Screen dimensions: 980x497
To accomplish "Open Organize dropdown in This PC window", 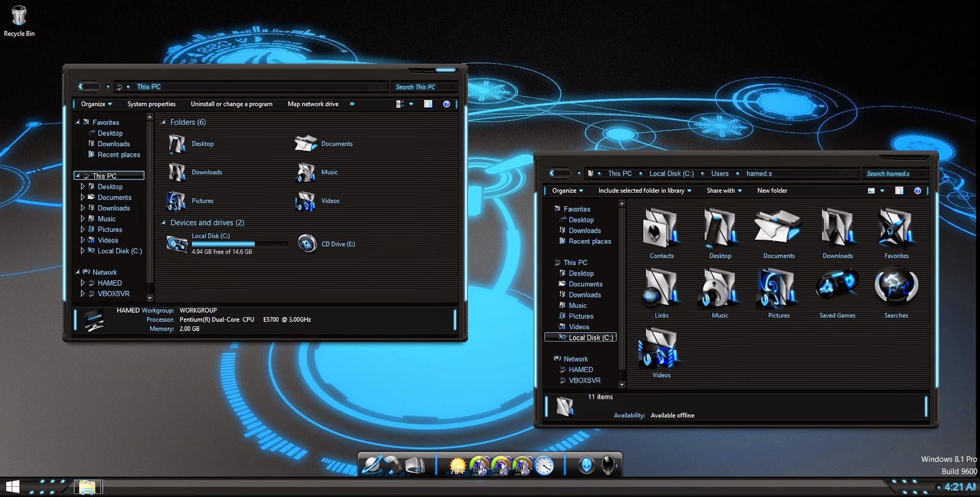I will point(96,104).
